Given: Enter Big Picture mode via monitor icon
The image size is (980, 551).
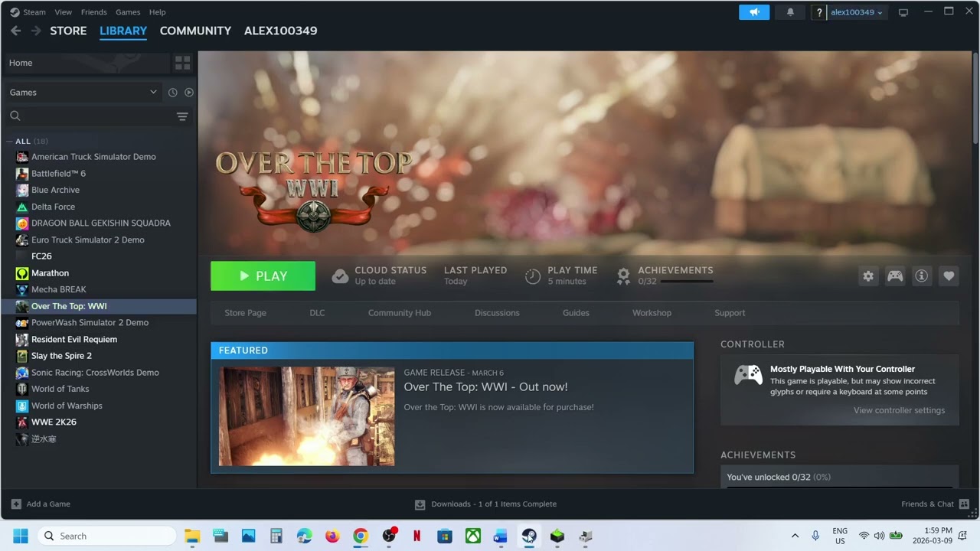Looking at the screenshot, I should [x=903, y=12].
